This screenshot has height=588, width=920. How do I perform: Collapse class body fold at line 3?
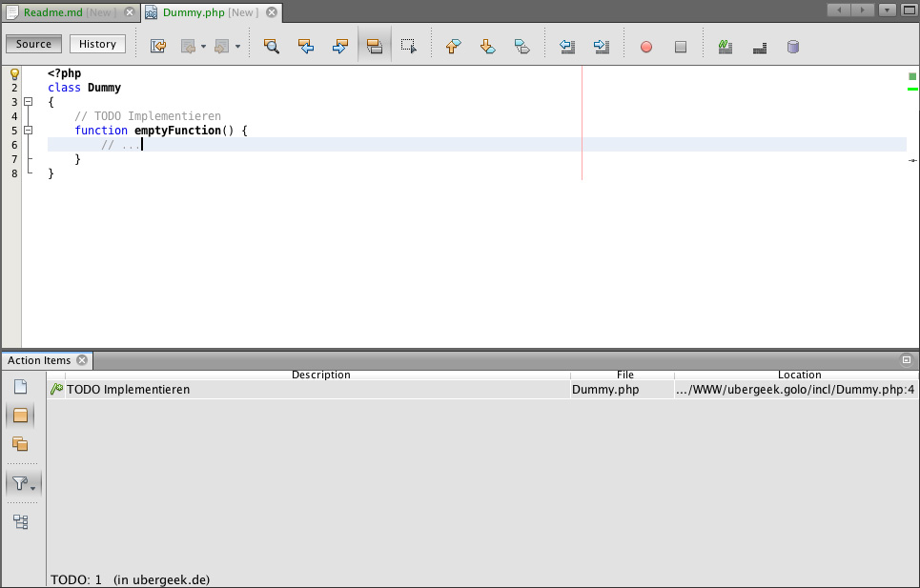28,101
